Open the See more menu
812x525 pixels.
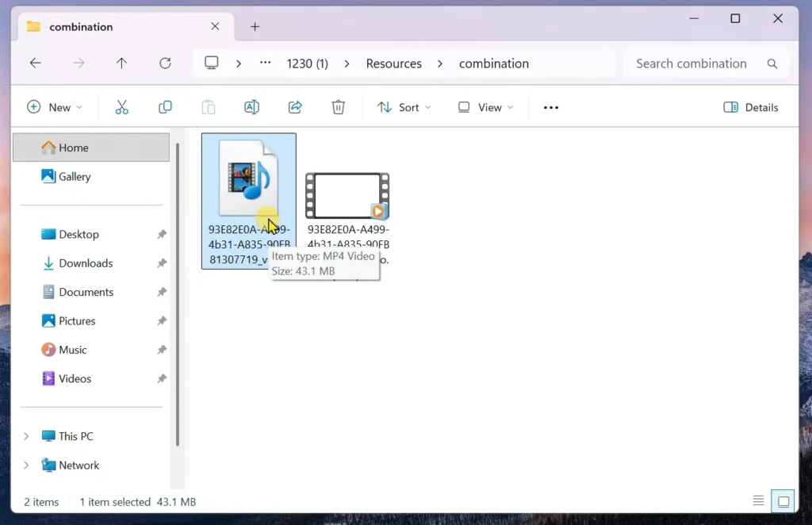[550, 106]
